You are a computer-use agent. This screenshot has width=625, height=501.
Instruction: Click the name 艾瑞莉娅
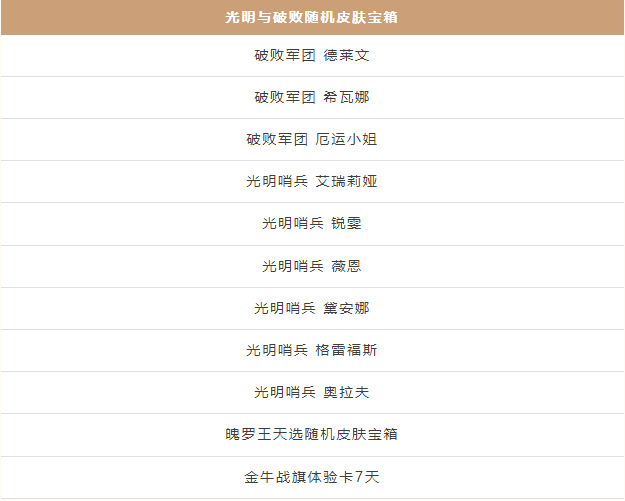click(346, 181)
